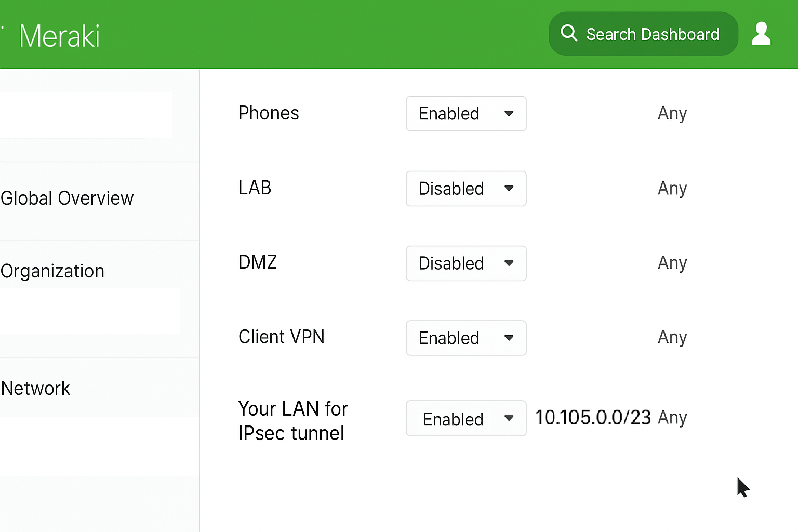Open the DMZ Disabled dropdown

point(466,263)
